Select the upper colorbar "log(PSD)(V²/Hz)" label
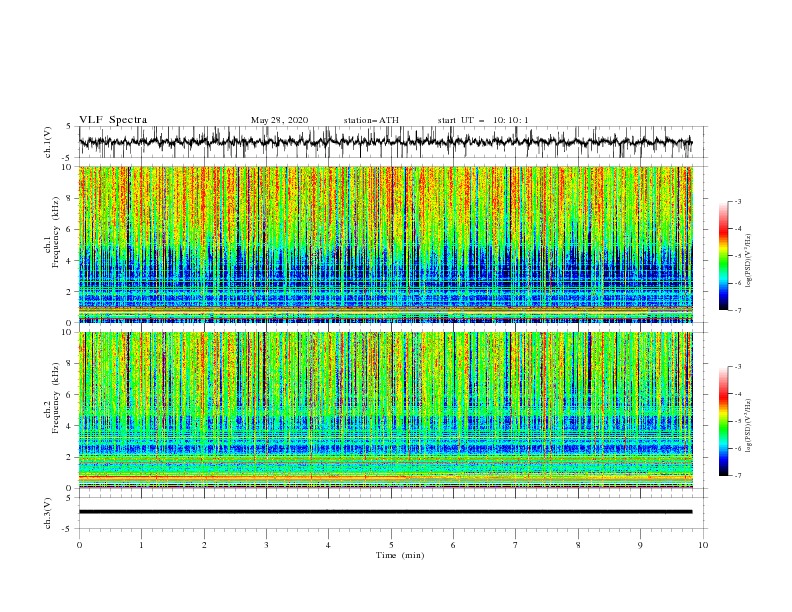The image size is (792, 612). pyautogui.click(x=748, y=261)
